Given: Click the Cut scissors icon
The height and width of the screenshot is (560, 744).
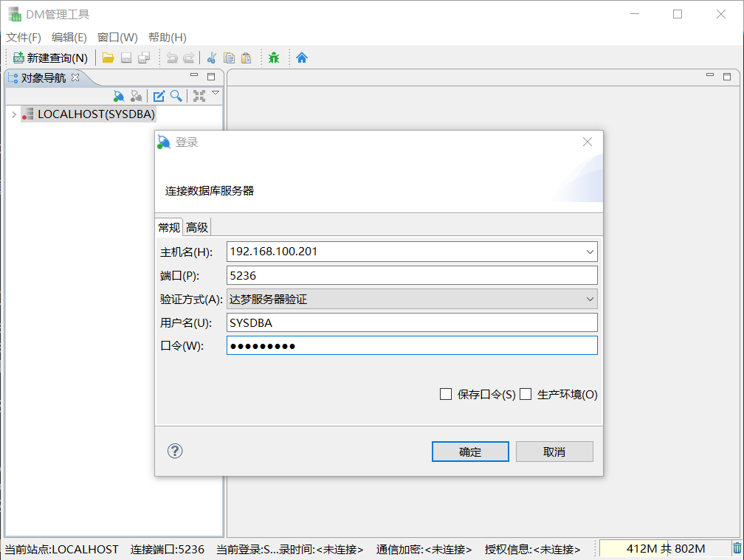Looking at the screenshot, I should pos(212,58).
